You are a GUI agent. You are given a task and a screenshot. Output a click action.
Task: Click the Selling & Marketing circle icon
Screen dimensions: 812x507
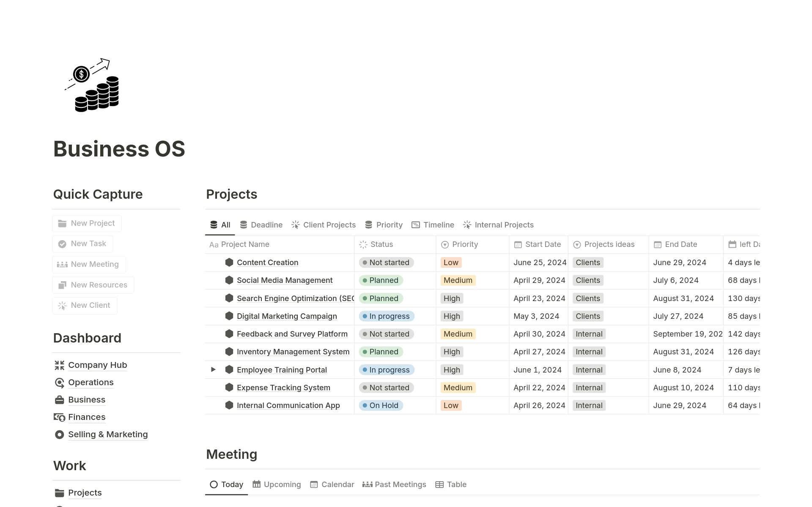pyautogui.click(x=60, y=435)
